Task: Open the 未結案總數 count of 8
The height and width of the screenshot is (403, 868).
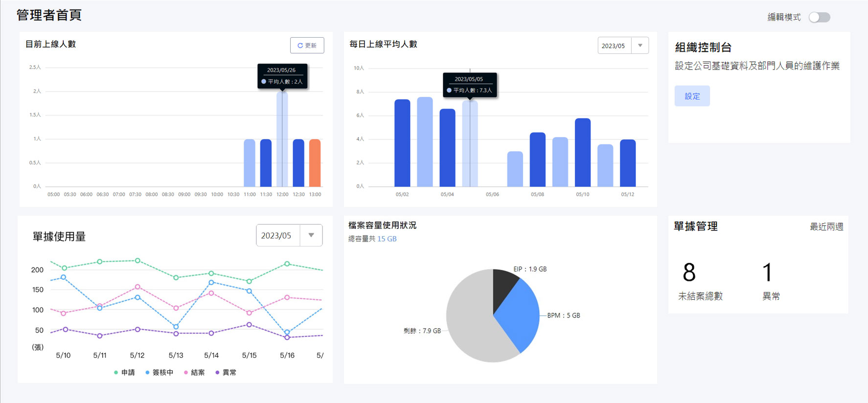Action: [689, 272]
